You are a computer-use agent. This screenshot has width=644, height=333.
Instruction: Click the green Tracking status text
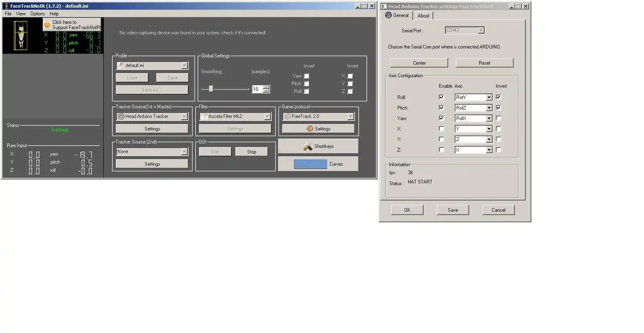pyautogui.click(x=59, y=130)
